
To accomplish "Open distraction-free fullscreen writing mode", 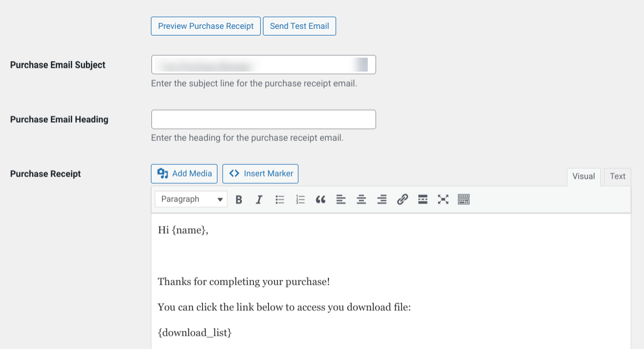I will pos(443,199).
